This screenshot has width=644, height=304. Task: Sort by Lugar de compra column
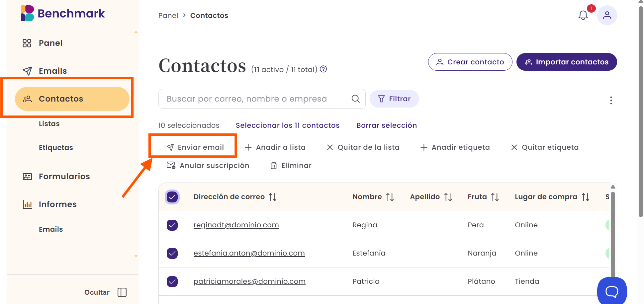click(586, 197)
